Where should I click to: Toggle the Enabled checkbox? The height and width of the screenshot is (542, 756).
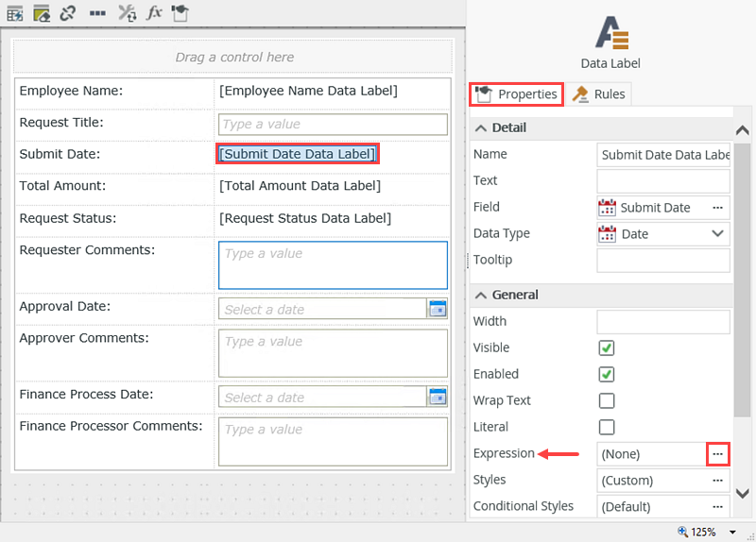pyautogui.click(x=607, y=374)
